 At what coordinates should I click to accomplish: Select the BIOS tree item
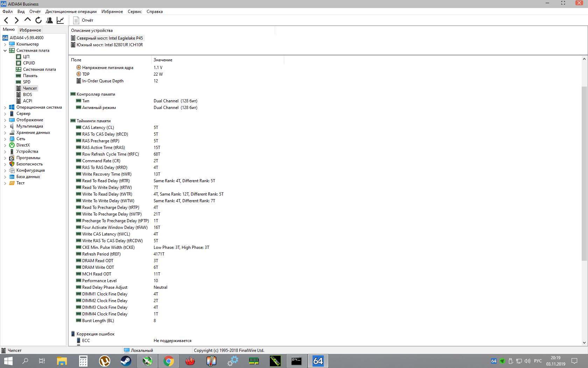click(27, 95)
